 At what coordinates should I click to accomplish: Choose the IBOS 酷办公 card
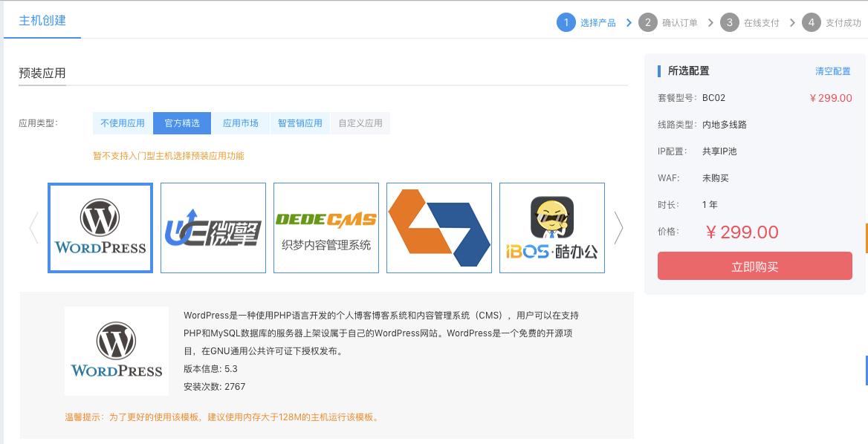[x=552, y=228]
